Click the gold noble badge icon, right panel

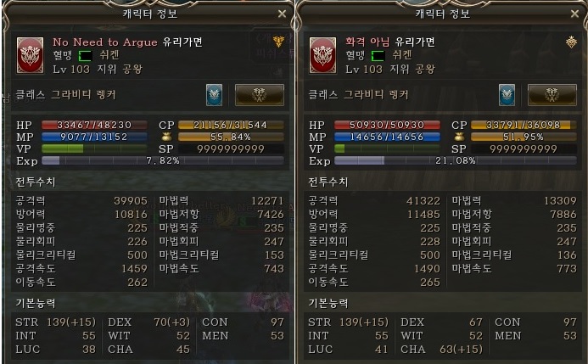click(571, 42)
